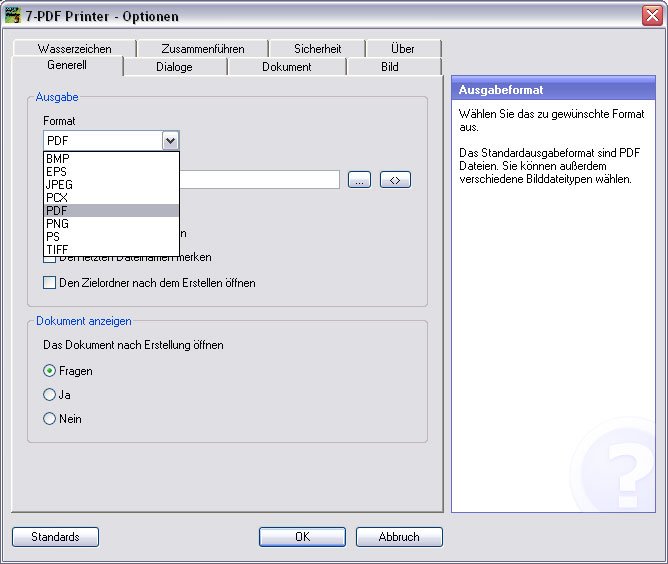Select the Nein radio button
This screenshot has width=668, height=564.
click(49, 419)
